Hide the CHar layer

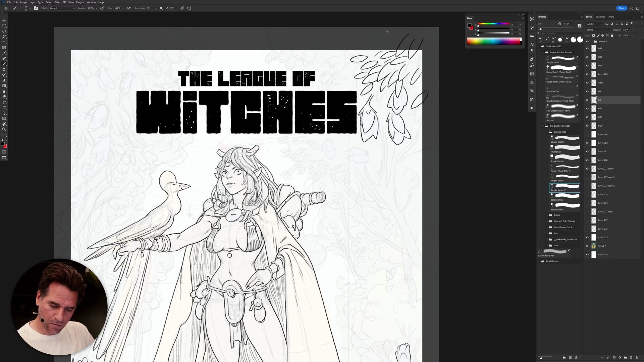tap(587, 83)
